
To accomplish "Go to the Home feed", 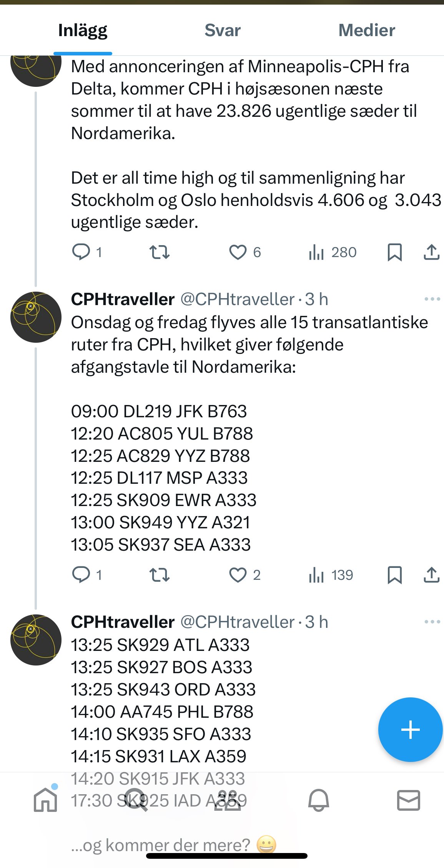I will (45, 800).
